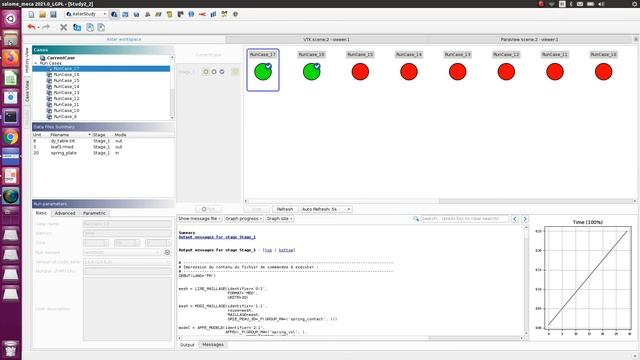Open the Graph progress dropdown
This screenshot has height=360, width=640.
[x=243, y=219]
